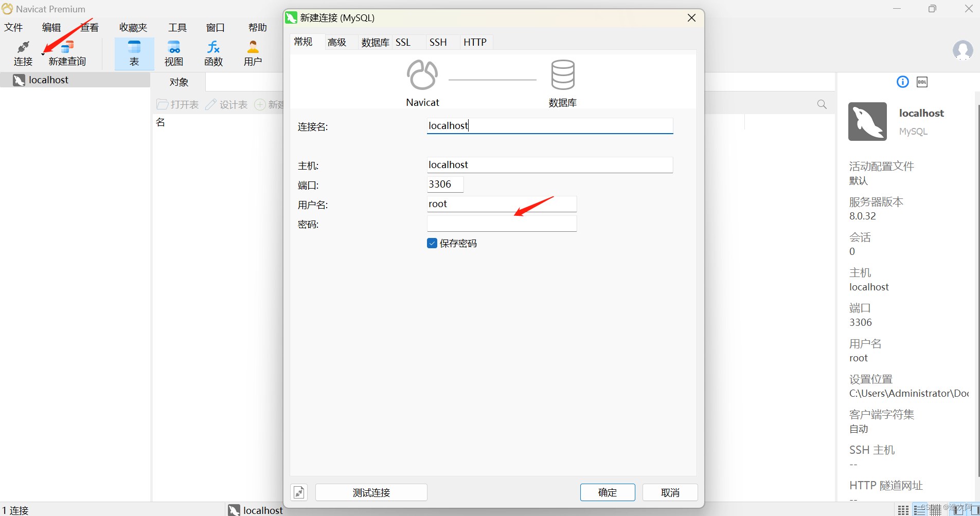Click the 客户端字符集 value 自动

(859, 429)
